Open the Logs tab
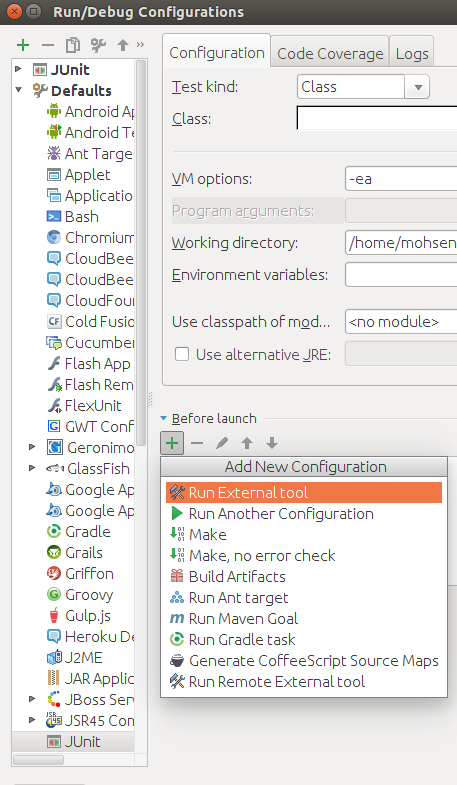 tap(412, 54)
